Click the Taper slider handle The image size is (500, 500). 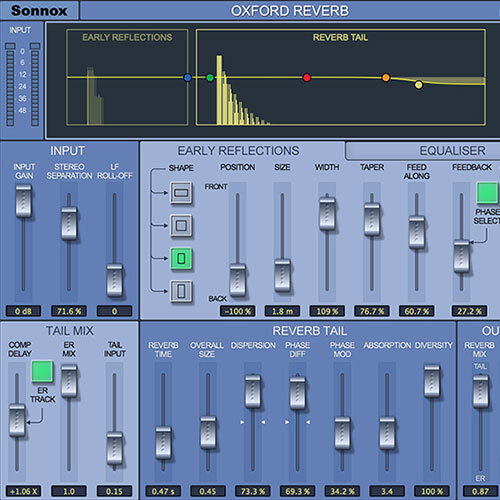coord(372,219)
